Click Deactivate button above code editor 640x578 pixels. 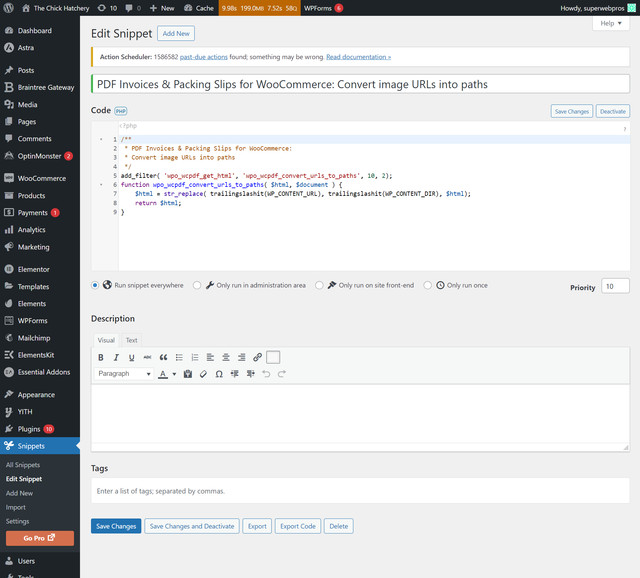point(613,111)
